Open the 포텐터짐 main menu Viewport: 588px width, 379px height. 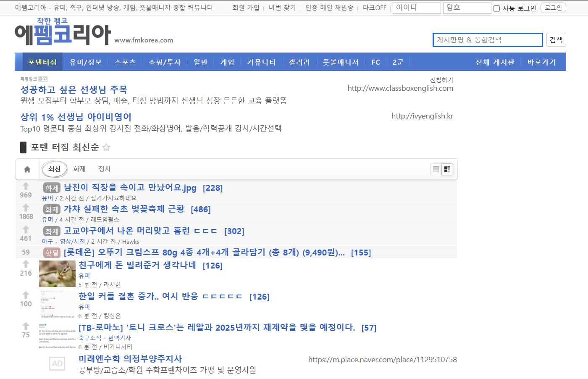(x=42, y=62)
